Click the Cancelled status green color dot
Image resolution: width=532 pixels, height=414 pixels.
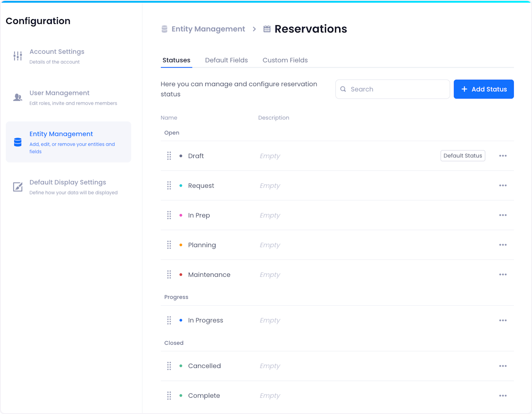click(x=181, y=366)
